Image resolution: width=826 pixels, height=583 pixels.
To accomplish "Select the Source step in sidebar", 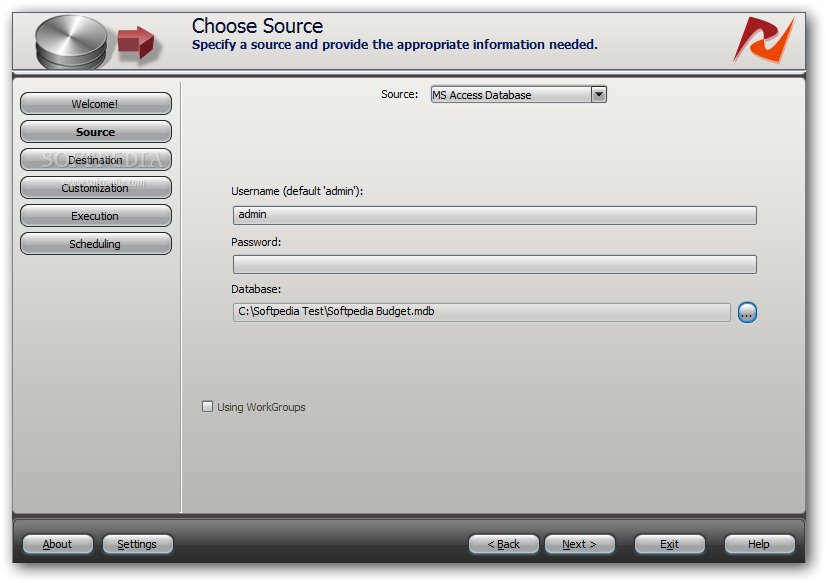I will 95,132.
